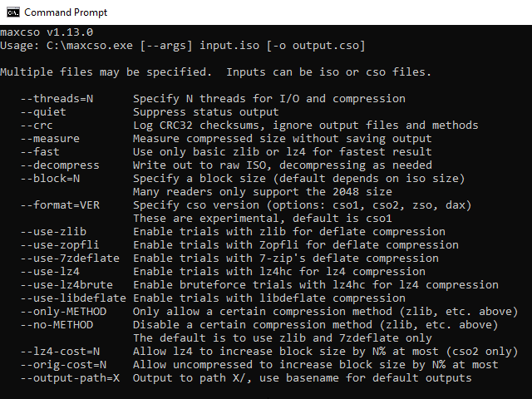Screen dimensions: 532x399
Task: Click the --format=VER option text
Action: [60, 205]
